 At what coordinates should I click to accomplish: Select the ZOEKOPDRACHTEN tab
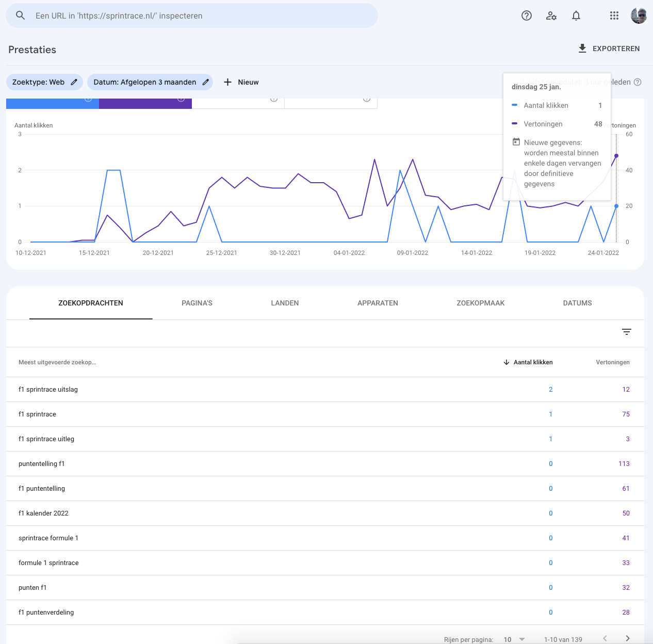click(x=91, y=303)
